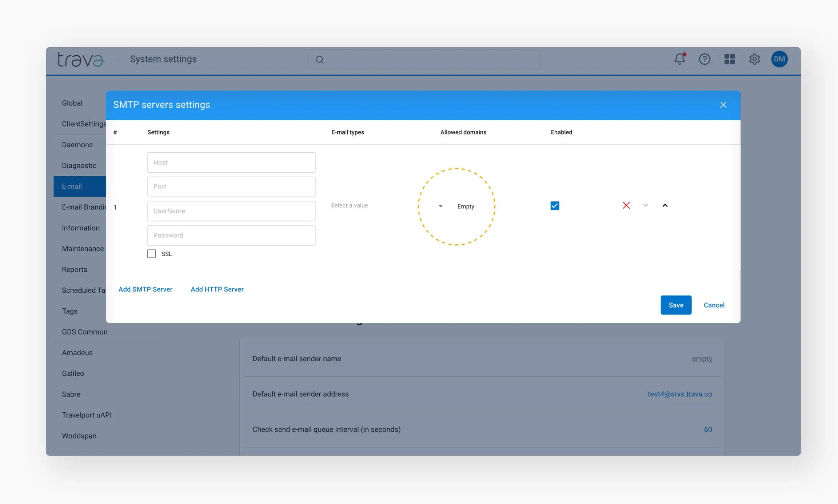
Task: Enable the SSL checkbox
Action: (x=151, y=254)
